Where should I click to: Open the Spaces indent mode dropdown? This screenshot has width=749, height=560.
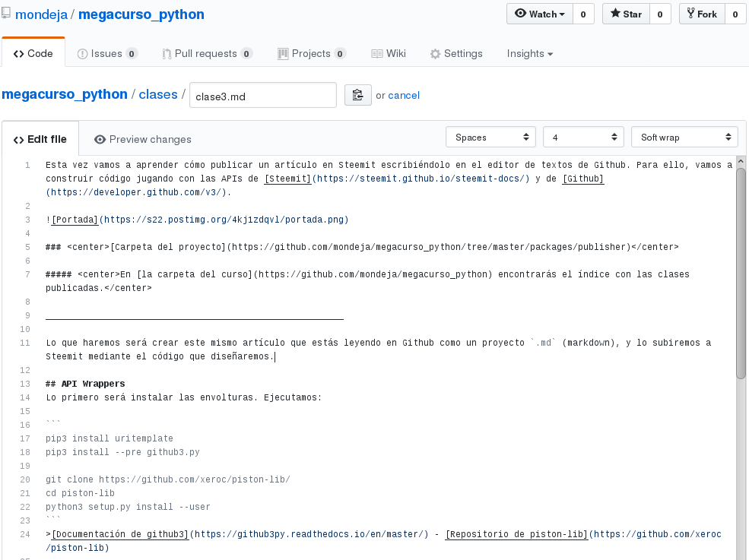[490, 137]
